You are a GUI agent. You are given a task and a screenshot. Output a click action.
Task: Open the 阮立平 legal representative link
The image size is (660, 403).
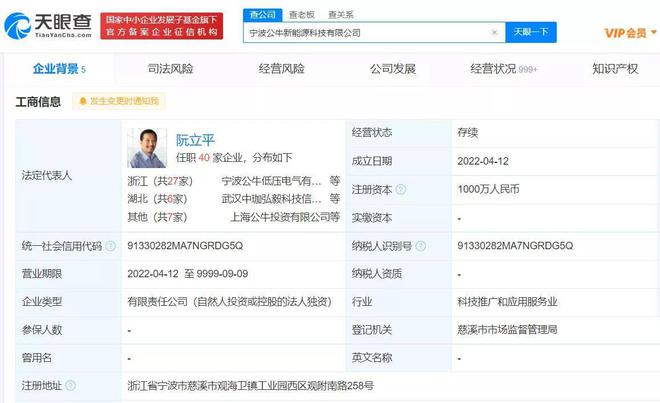pos(195,140)
